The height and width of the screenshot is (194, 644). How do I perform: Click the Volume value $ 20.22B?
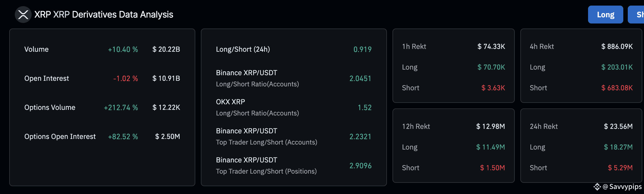point(166,49)
